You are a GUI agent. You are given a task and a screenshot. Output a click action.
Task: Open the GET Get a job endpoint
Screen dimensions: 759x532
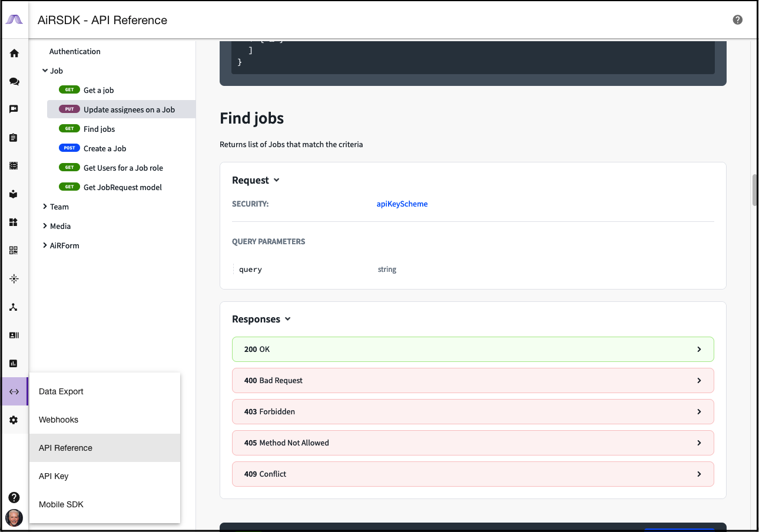click(x=121, y=90)
